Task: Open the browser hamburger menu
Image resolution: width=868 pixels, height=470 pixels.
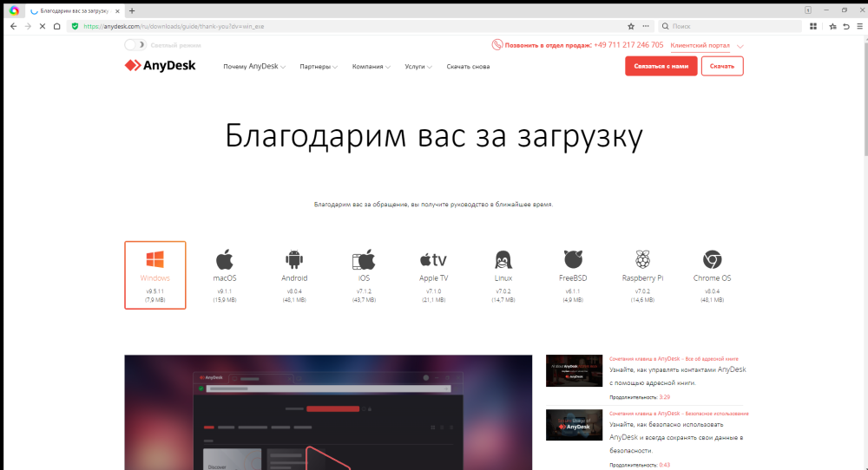Action: point(859,26)
